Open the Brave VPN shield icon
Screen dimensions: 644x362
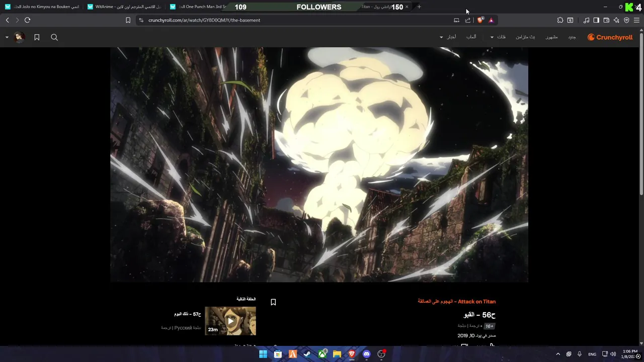coord(626,20)
